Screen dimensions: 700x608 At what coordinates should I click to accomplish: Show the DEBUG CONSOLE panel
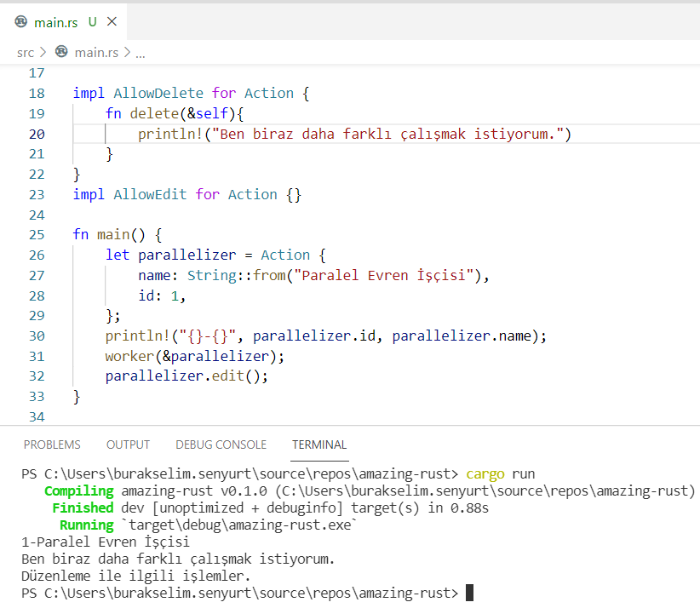(221, 445)
